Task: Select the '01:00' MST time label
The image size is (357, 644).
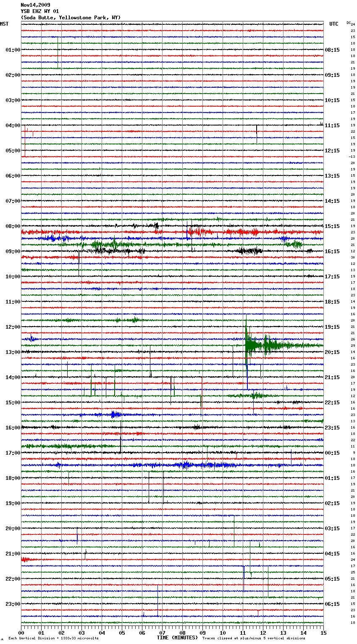Action: pyautogui.click(x=13, y=50)
